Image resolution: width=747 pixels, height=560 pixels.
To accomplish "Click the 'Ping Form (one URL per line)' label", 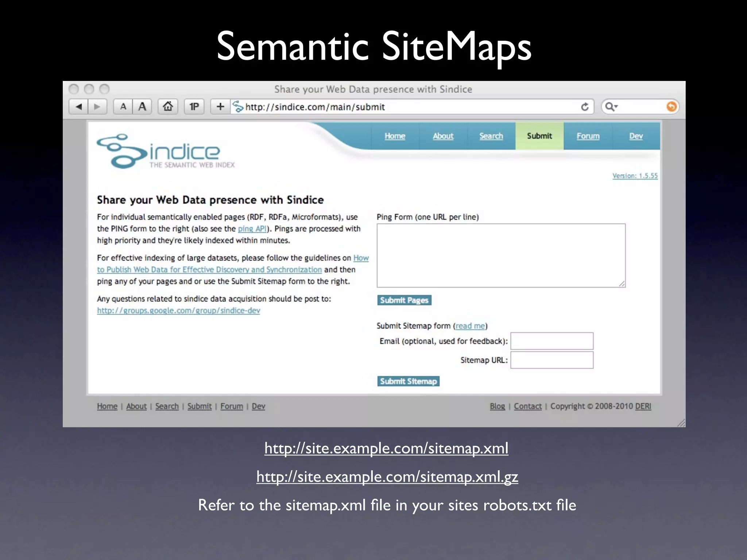I will coord(428,217).
